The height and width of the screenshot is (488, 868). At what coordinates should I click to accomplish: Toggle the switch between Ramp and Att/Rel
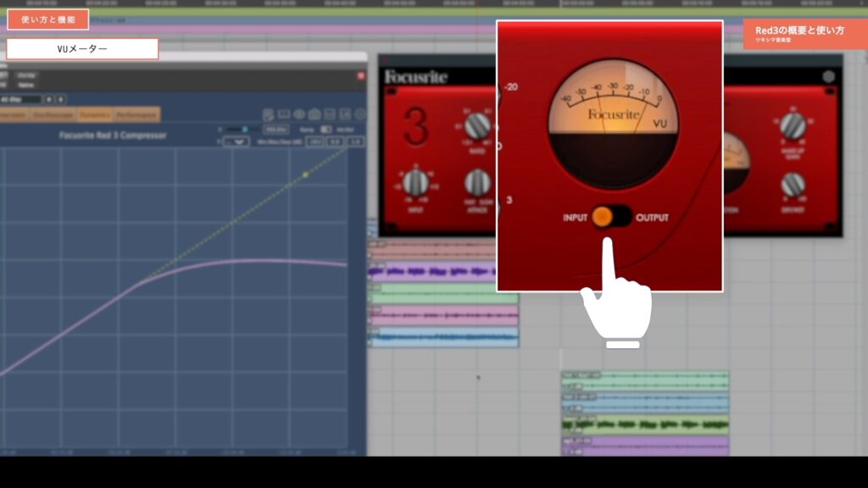[326, 130]
